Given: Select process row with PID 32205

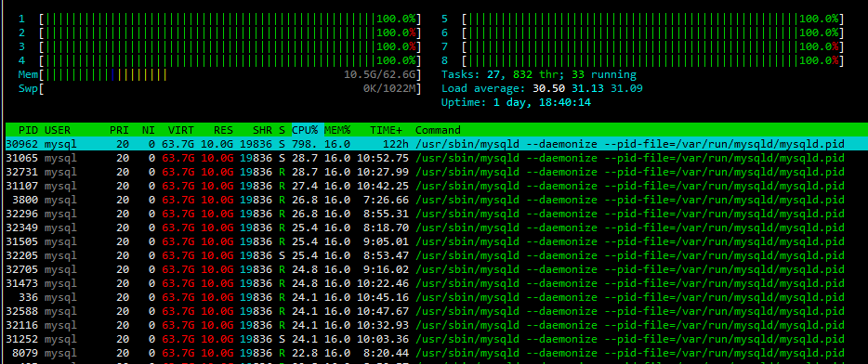Looking at the screenshot, I should 425,255.
